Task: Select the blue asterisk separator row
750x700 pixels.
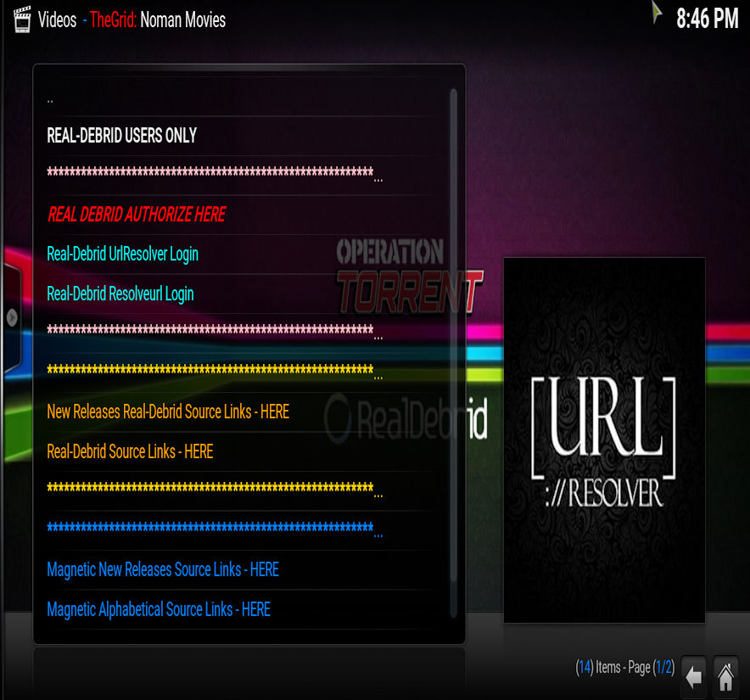Action: 210,530
